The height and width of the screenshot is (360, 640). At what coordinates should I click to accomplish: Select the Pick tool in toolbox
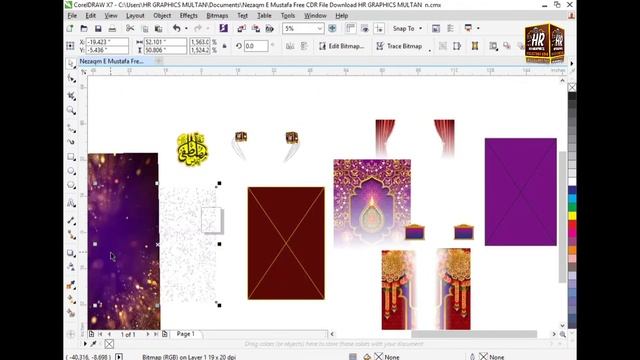click(71, 63)
